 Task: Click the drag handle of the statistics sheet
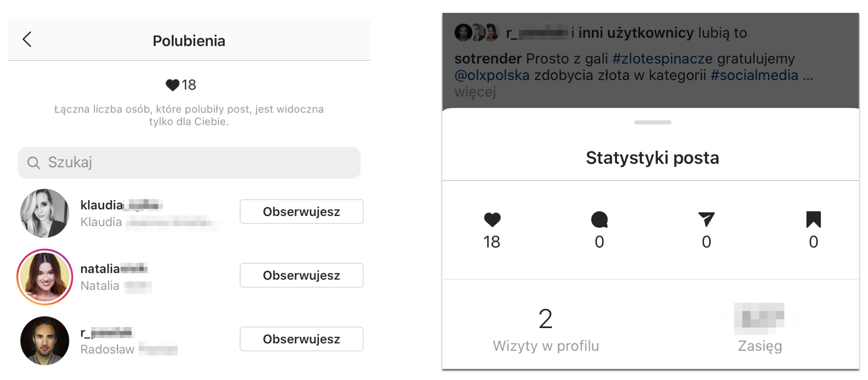tap(652, 123)
